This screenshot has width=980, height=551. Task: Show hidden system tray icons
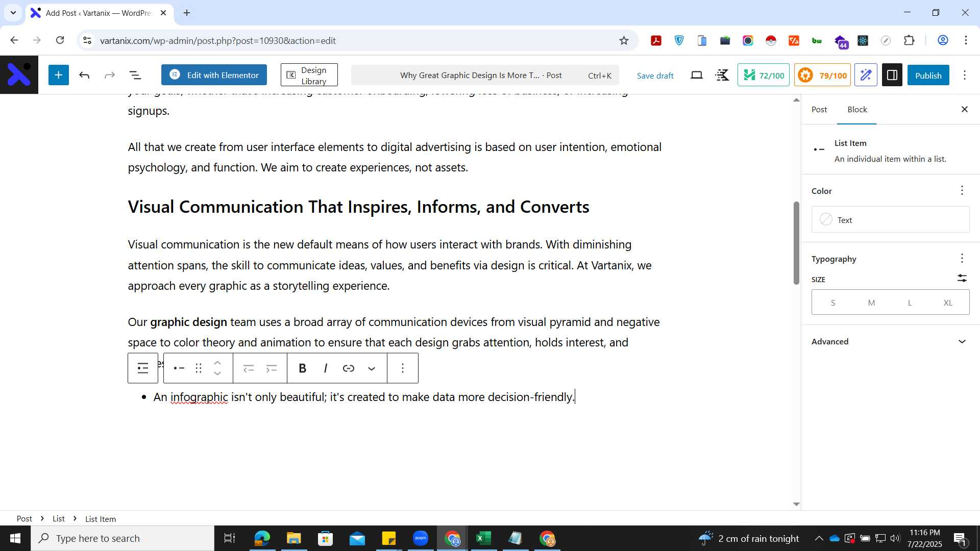[x=819, y=538]
